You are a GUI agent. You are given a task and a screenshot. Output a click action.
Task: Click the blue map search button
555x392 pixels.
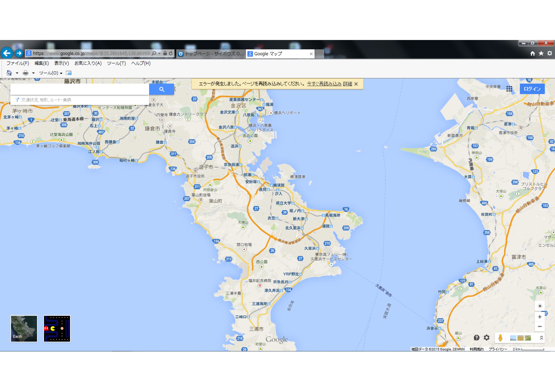162,89
